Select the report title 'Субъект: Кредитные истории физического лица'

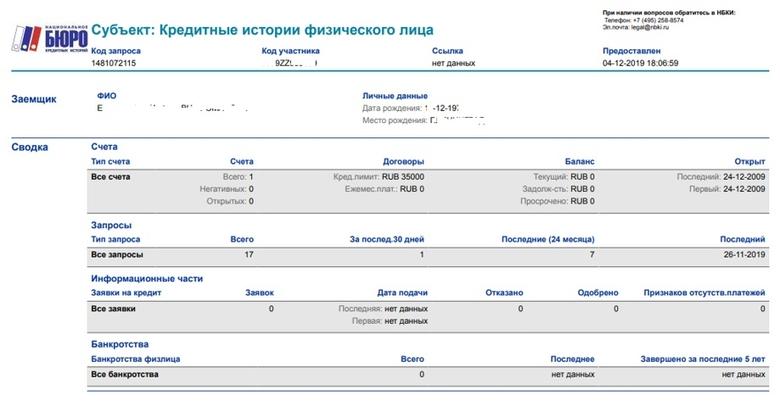262,30
